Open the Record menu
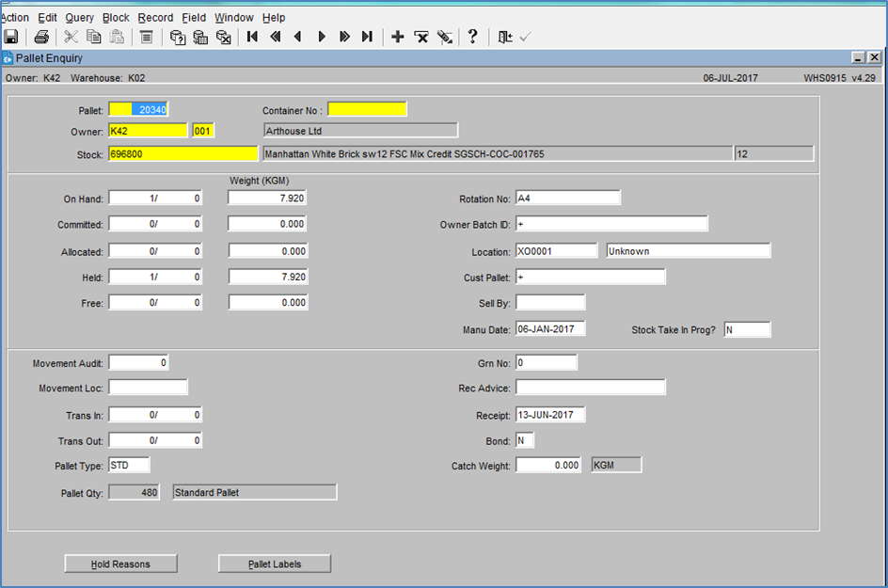The width and height of the screenshot is (888, 588). (x=155, y=18)
